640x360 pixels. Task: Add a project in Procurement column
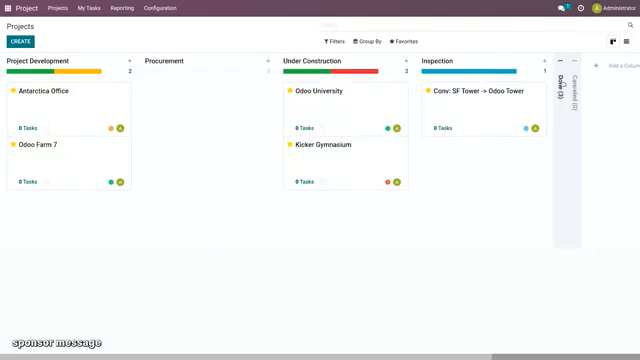tap(268, 61)
